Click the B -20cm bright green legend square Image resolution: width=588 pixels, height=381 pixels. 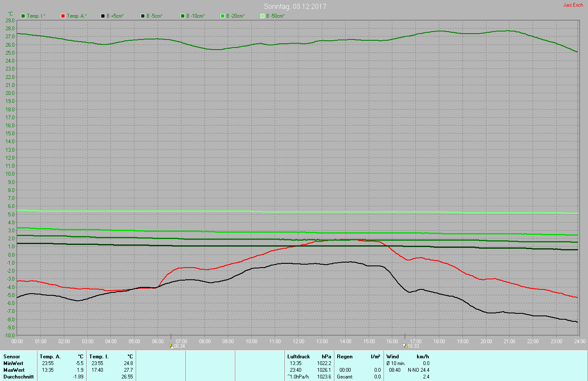coord(223,16)
